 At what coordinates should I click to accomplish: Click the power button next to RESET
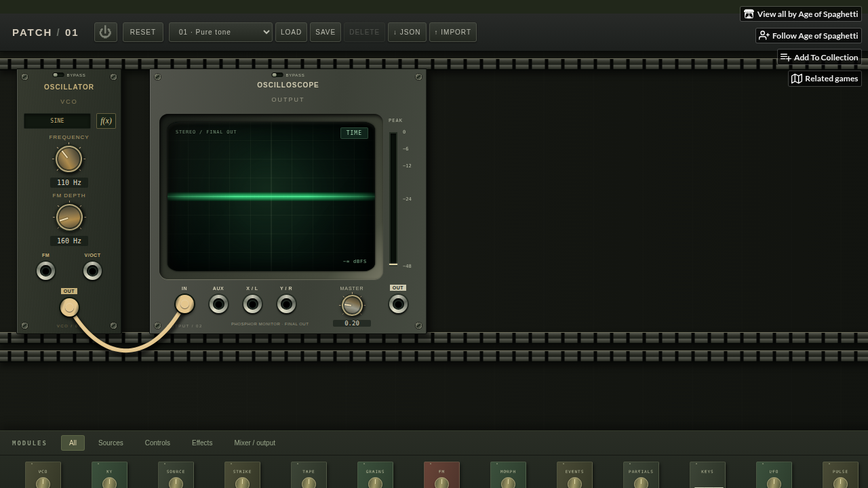106,32
